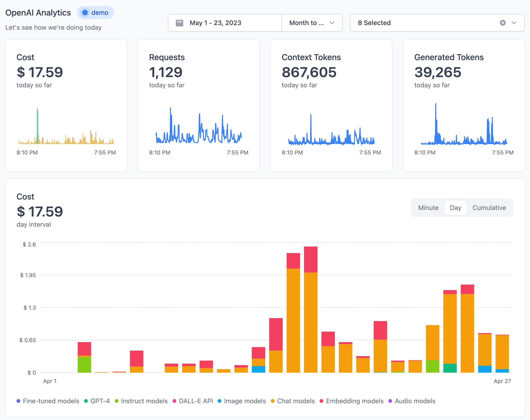Click the Cost sparkline bar chart

click(66, 126)
